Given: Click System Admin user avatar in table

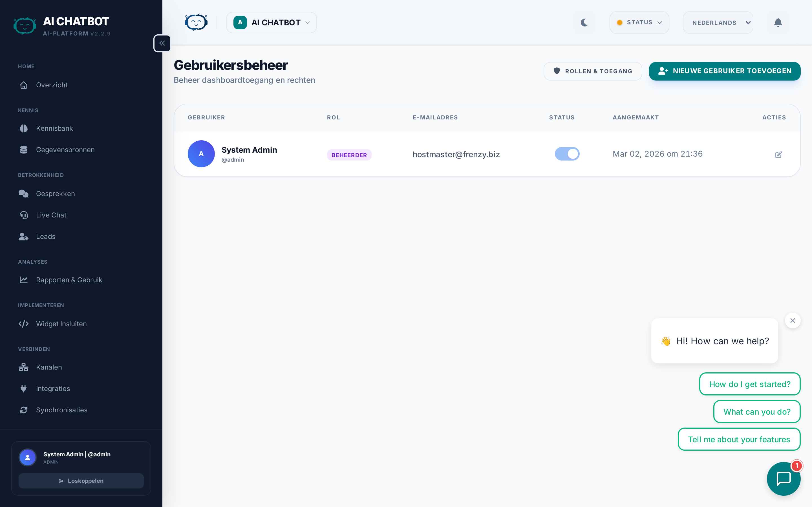Looking at the screenshot, I should pyautogui.click(x=201, y=154).
